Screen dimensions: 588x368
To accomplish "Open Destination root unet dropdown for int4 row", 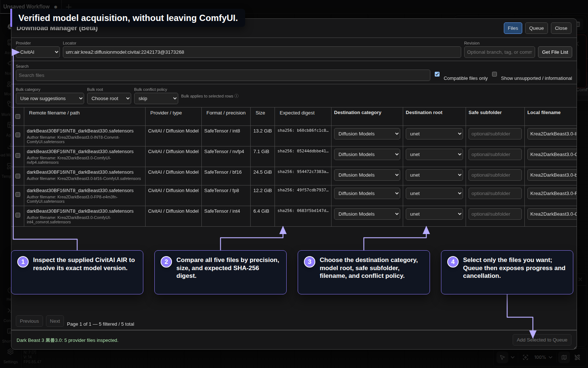I will (x=434, y=214).
